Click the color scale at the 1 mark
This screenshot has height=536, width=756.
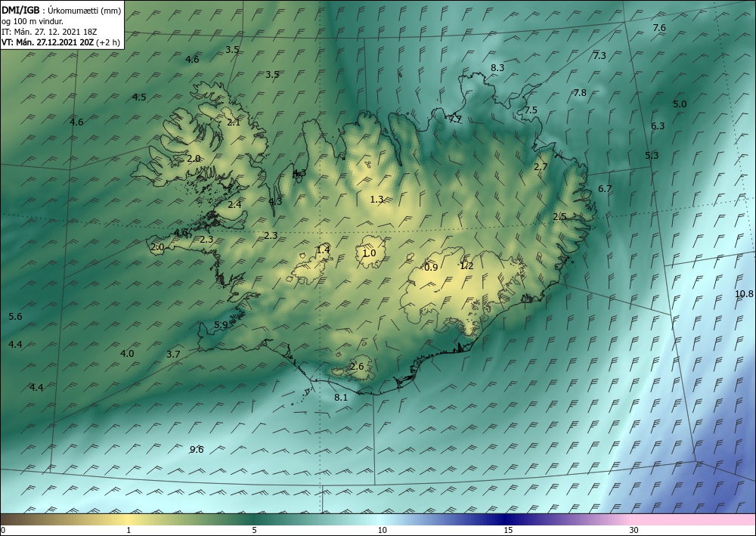pos(128,519)
